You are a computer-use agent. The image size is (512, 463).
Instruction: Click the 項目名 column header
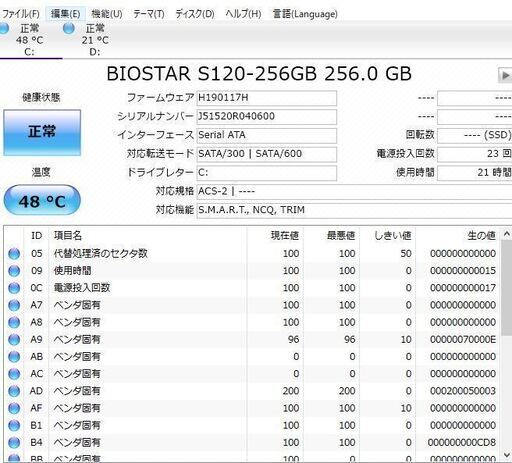coord(148,236)
